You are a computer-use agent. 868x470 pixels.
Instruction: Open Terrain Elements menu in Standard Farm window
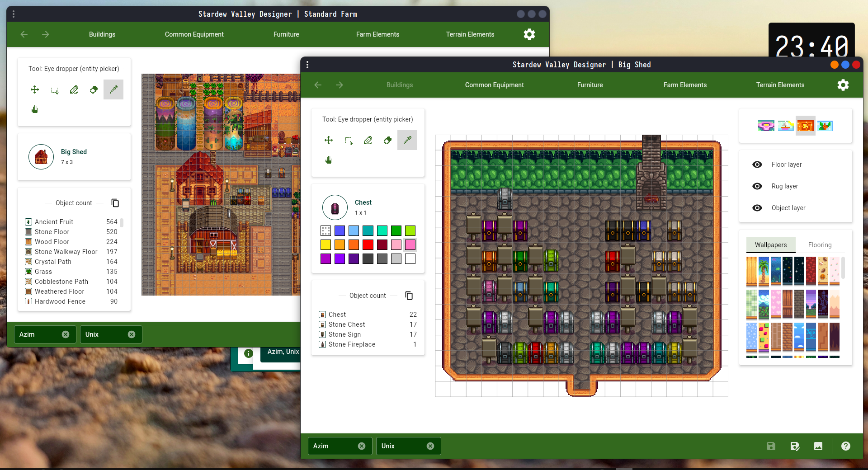[470, 34]
